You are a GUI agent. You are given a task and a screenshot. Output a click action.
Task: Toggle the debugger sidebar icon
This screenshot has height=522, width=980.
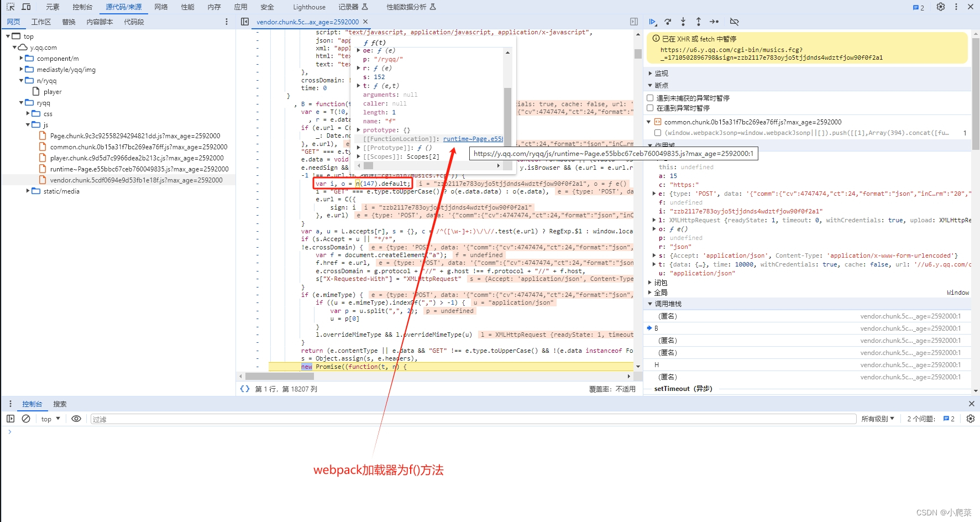(634, 22)
